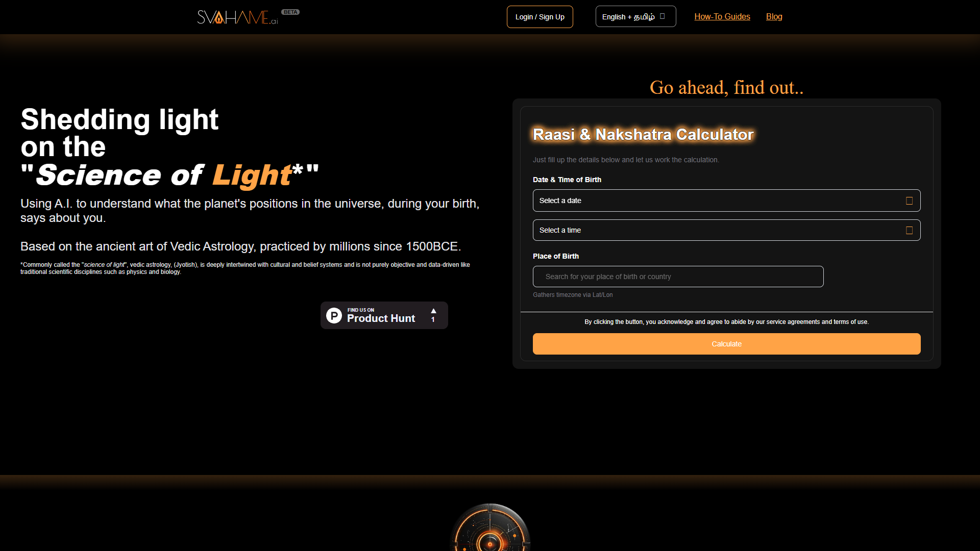Open the Select a date picker
The image size is (980, 551).
pos(726,201)
